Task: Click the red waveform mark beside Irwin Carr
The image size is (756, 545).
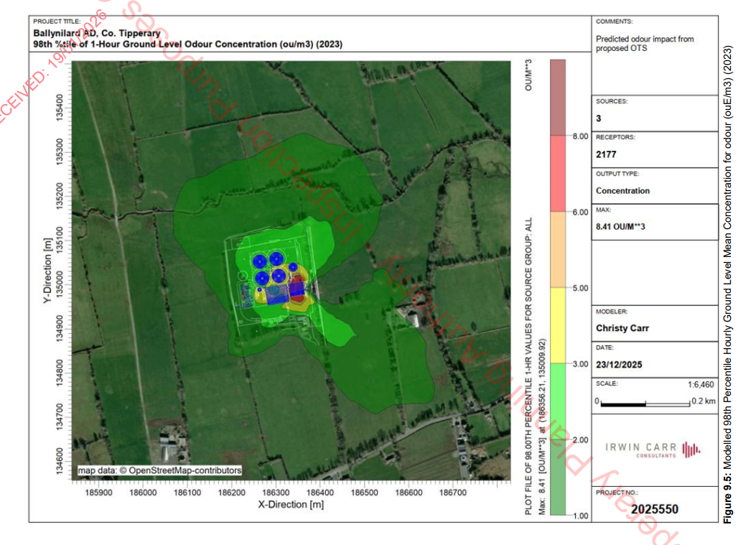Action: [691, 450]
